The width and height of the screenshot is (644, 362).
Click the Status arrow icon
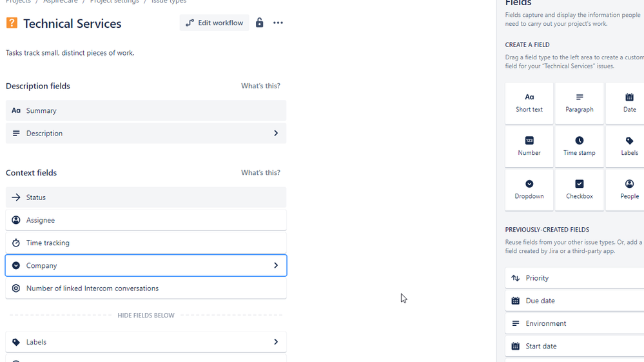tap(16, 197)
